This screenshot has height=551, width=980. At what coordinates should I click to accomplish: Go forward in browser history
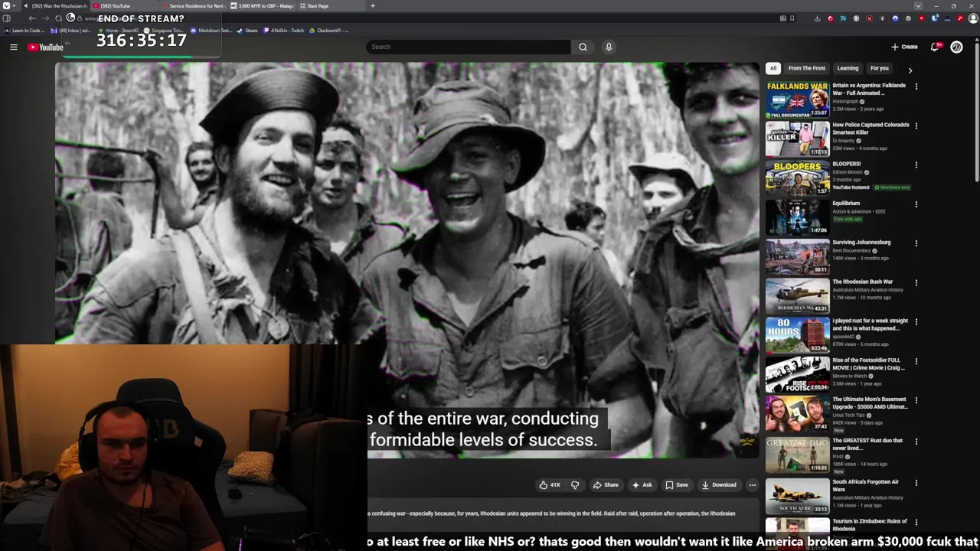[x=45, y=18]
